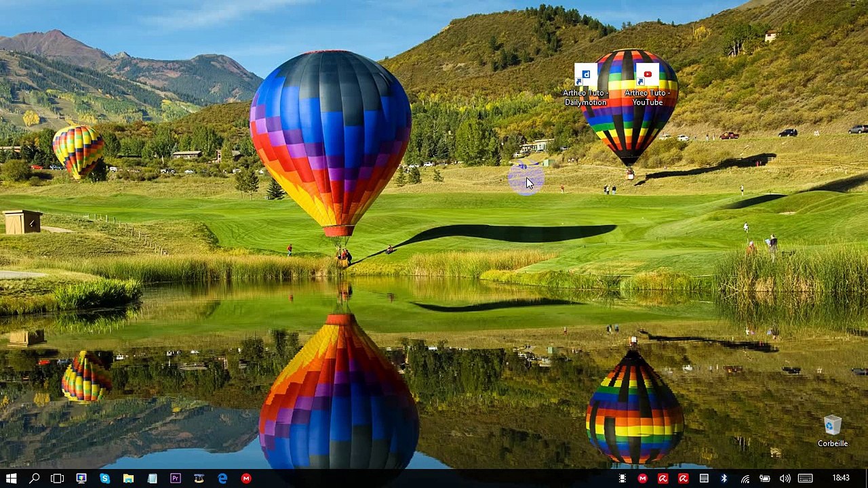Click the 18:43 clock in the taskbar
The width and height of the screenshot is (868, 488).
(841, 479)
